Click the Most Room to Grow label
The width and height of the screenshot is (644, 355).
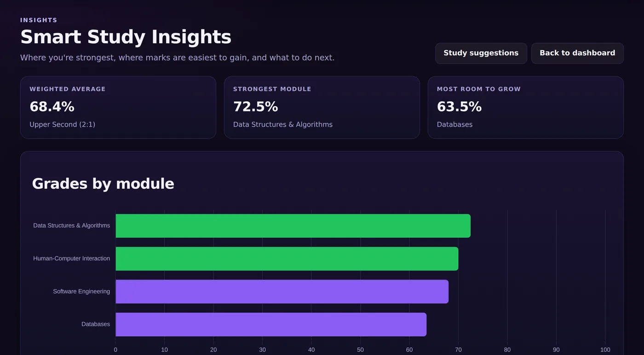(479, 89)
